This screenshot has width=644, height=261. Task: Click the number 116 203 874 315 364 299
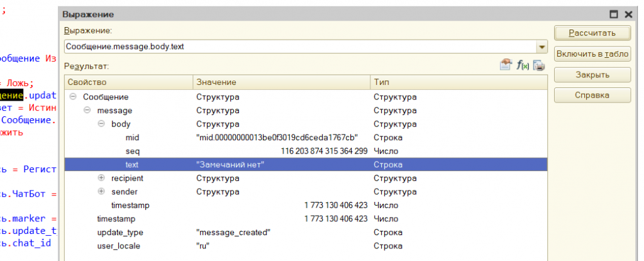(324, 152)
